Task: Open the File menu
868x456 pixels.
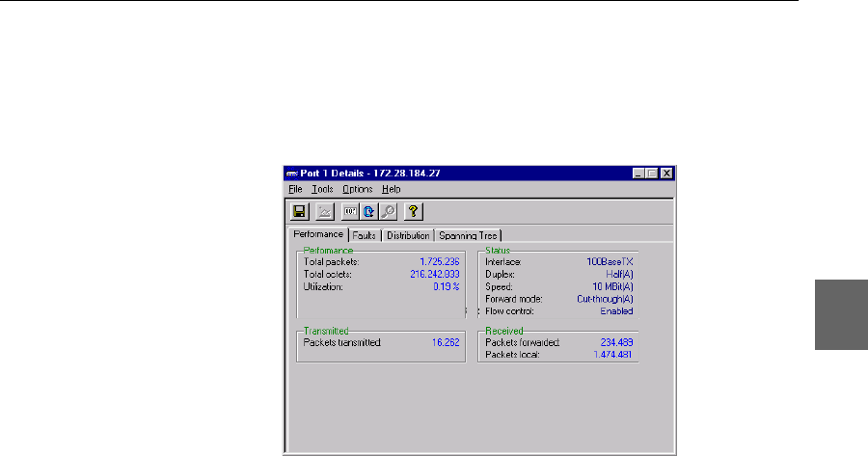Action: click(295, 190)
